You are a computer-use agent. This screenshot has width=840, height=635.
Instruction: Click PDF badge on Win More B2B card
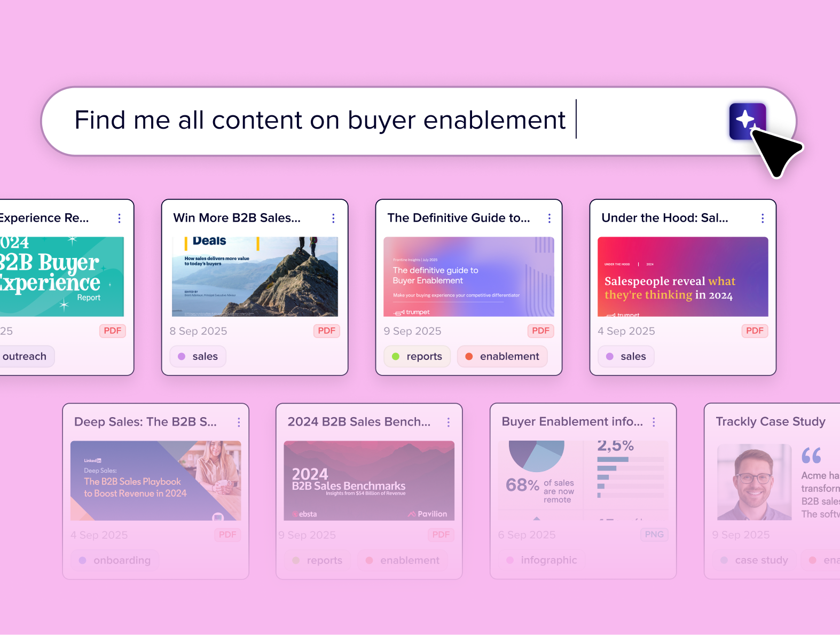(x=327, y=331)
